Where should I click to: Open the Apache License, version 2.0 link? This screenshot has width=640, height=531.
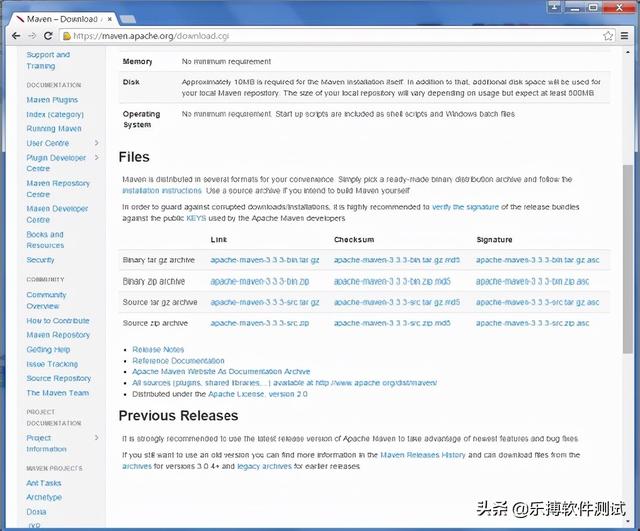pyautogui.click(x=258, y=394)
